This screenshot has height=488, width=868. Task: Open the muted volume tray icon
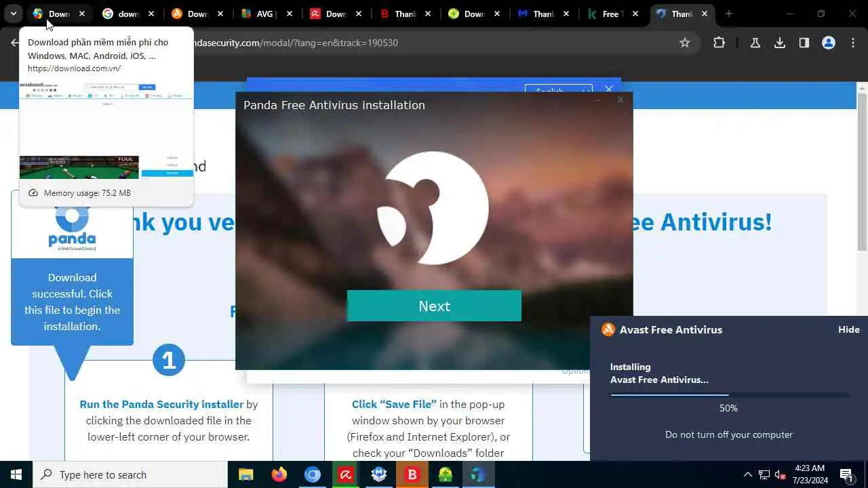780,474
